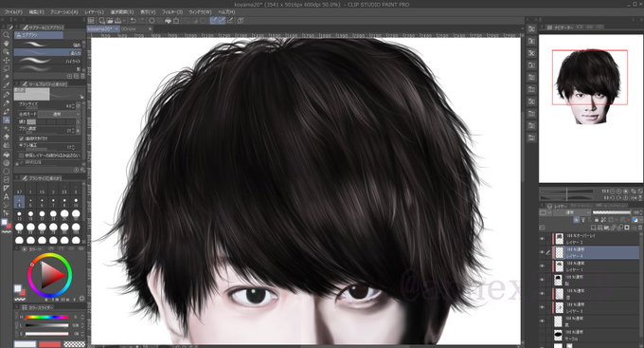Click the transparent color swatch
Screen dimensions: 644x348
pyautogui.click(x=74, y=344)
